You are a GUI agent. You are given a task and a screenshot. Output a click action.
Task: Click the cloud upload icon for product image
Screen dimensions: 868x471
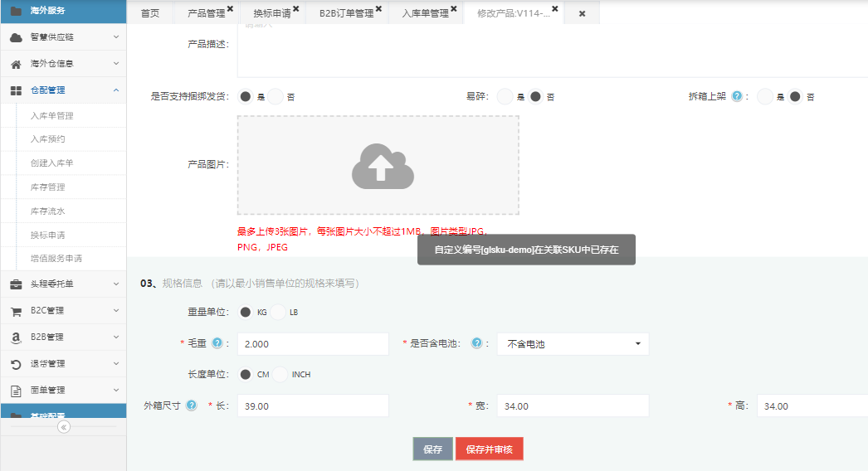[383, 166]
